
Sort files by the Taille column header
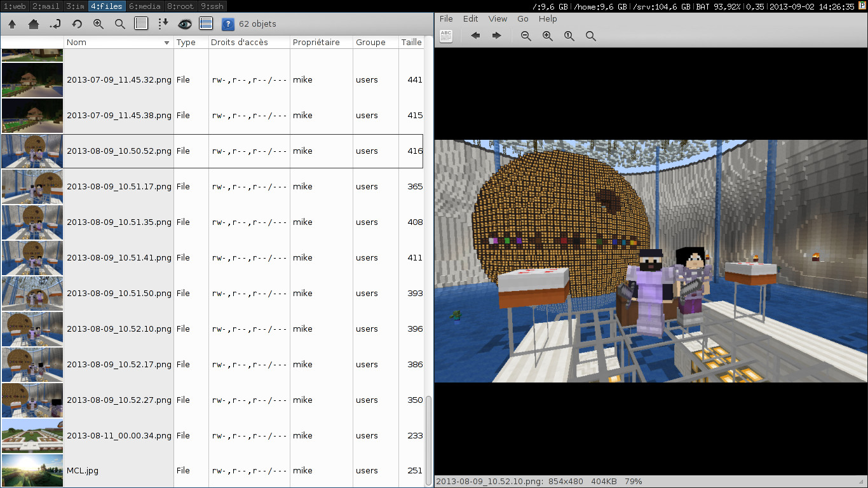pos(411,43)
